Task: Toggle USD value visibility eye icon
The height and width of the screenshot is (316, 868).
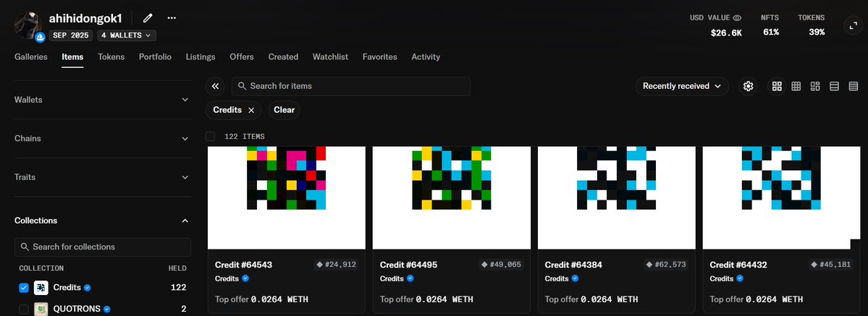Action: tap(737, 17)
